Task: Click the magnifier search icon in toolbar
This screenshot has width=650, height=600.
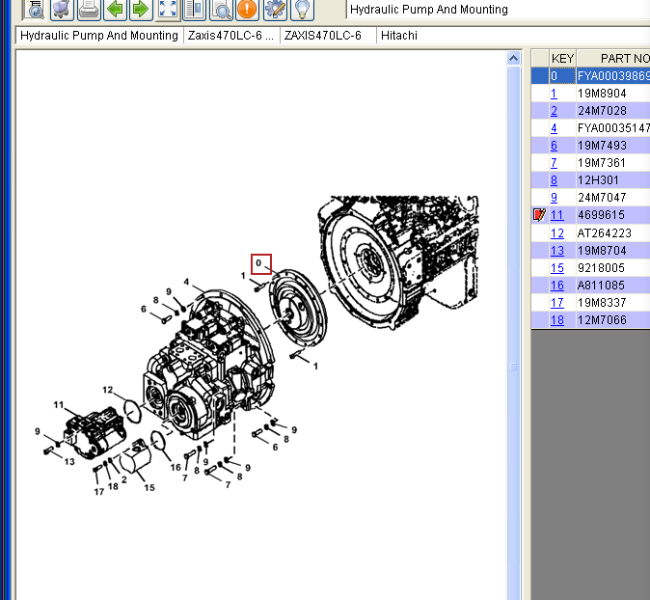Action: click(x=221, y=9)
